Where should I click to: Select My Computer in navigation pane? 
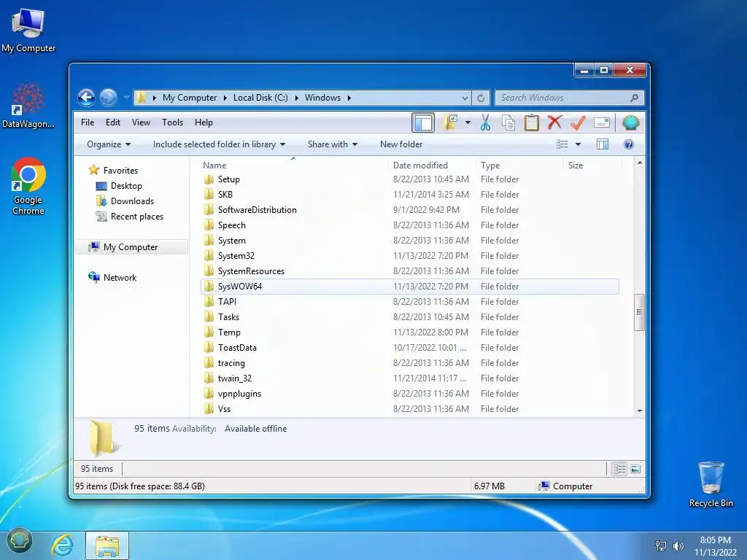tap(131, 247)
